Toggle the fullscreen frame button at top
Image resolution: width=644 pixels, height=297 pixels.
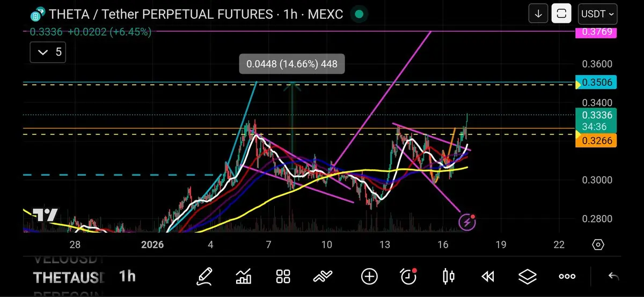[x=561, y=14]
